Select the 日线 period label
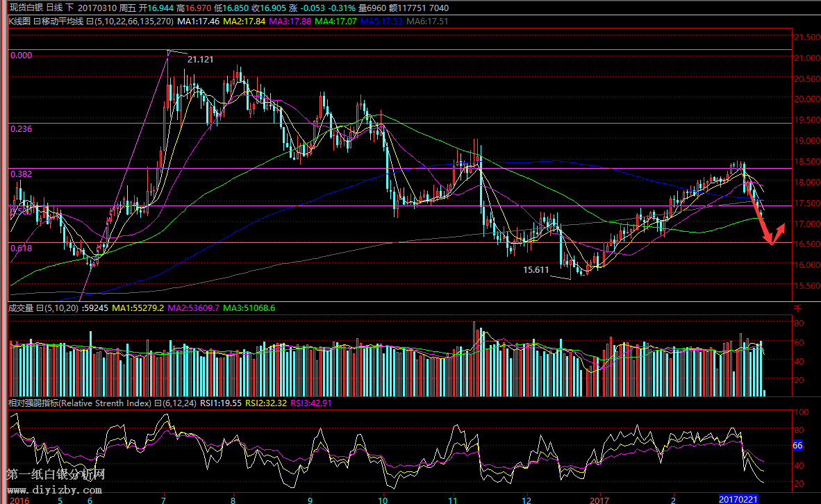This screenshot has width=821, height=504. coord(55,8)
